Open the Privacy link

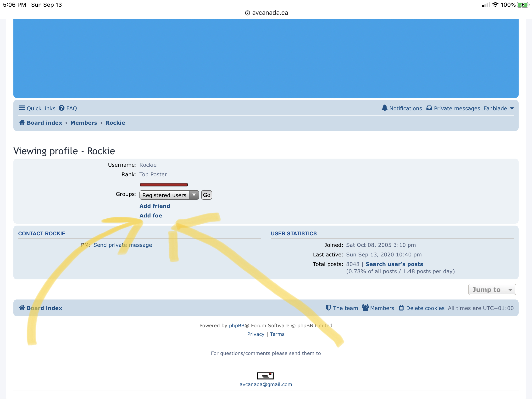point(256,334)
